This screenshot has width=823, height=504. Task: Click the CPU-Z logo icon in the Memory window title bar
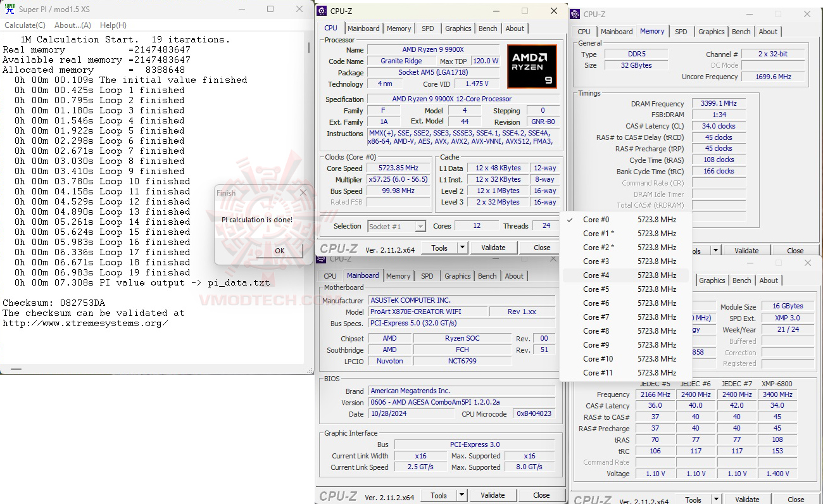(576, 14)
